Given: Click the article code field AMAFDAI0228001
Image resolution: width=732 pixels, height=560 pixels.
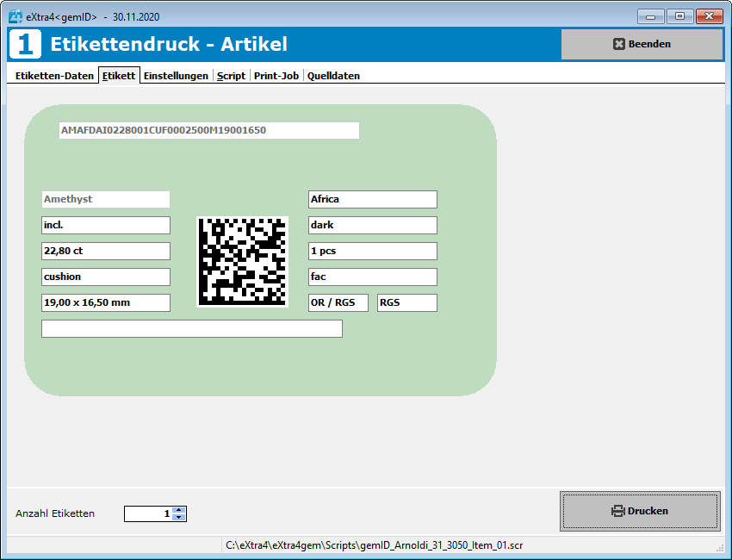Looking at the screenshot, I should [x=208, y=130].
